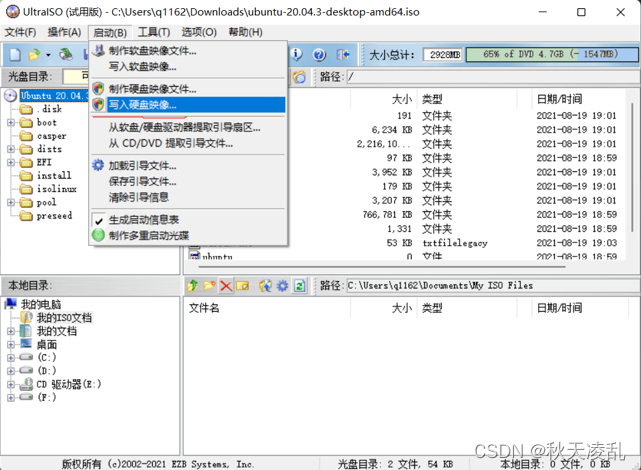
Task: Choose 清除引导信息 menu entry
Action: coord(188,197)
